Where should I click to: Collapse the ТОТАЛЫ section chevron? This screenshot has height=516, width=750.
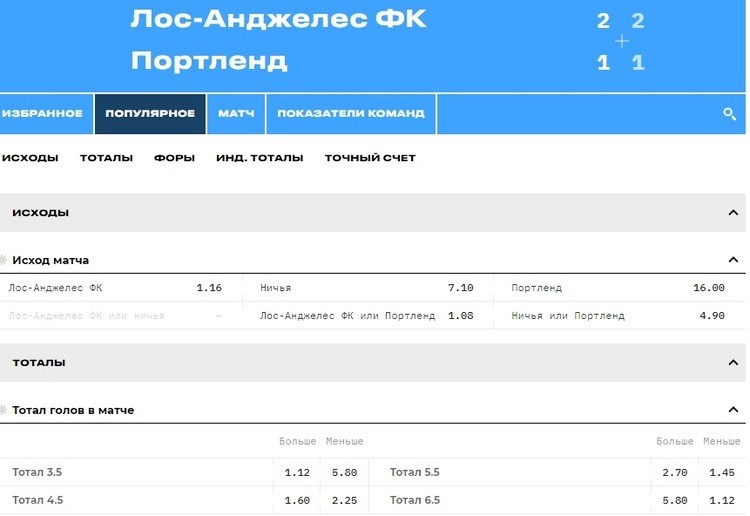733,362
